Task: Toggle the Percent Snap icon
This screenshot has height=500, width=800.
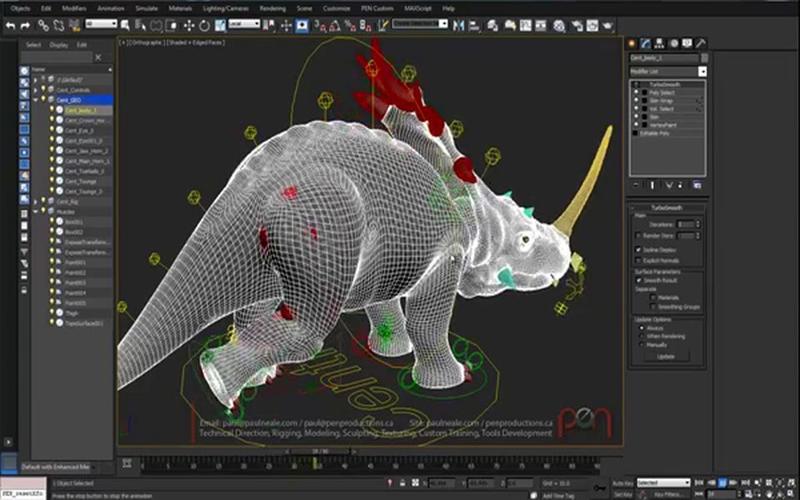Action: [350, 26]
